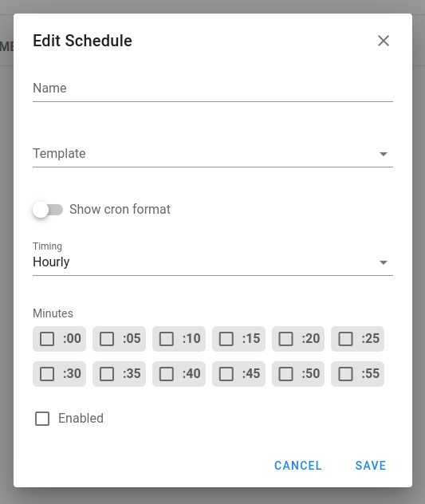This screenshot has height=504, width=425.
Task: Tick the :45 minutes checkbox
Action: coord(226,374)
